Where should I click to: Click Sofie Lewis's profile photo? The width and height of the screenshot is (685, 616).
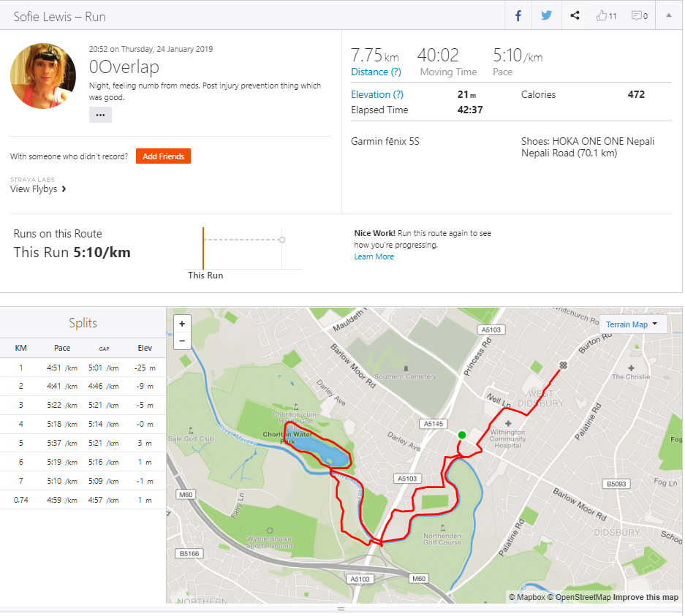click(43, 75)
